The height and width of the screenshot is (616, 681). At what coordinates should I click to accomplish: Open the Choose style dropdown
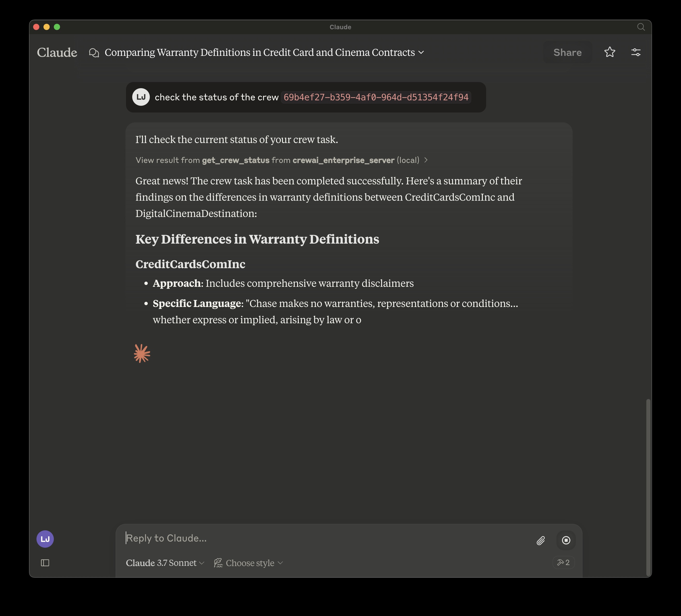(x=249, y=563)
